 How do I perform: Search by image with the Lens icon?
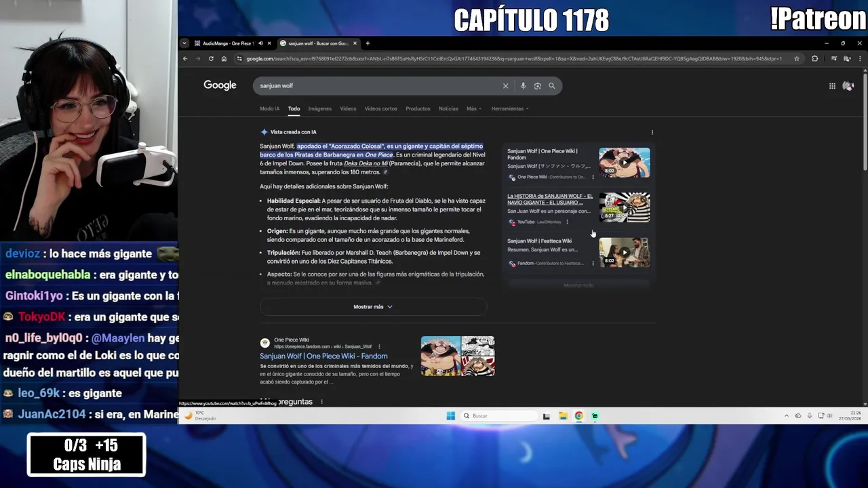537,86
